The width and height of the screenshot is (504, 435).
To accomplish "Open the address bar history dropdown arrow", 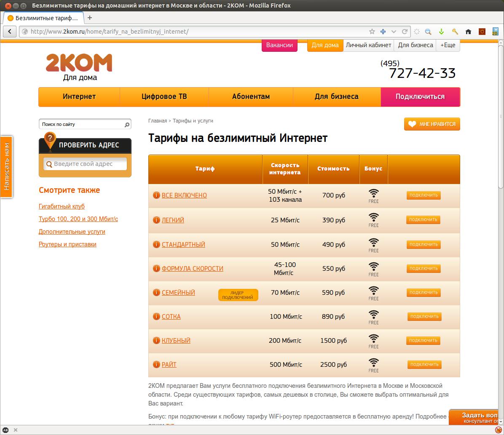I will pyautogui.click(x=394, y=32).
